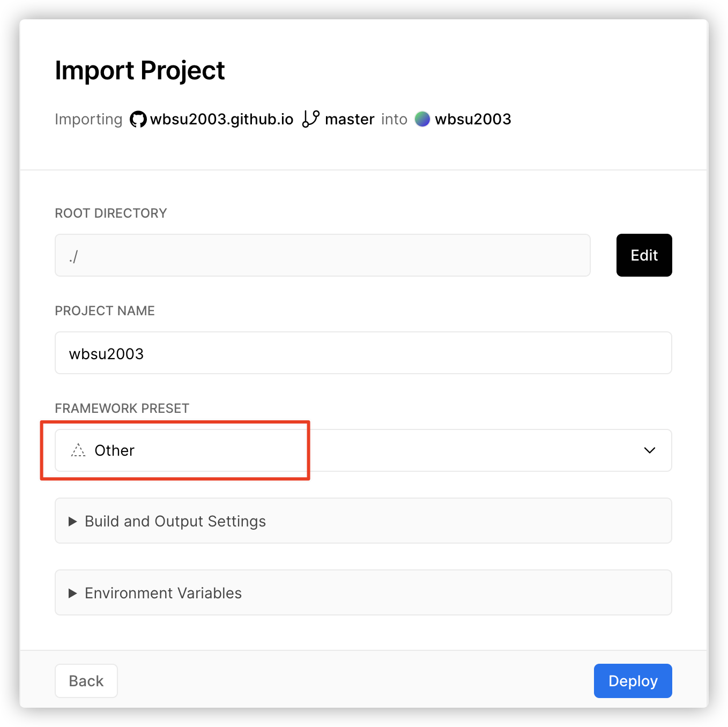Image resolution: width=728 pixels, height=727 pixels.
Task: Expand the Build and Output Settings triangle
Action: tap(72, 522)
